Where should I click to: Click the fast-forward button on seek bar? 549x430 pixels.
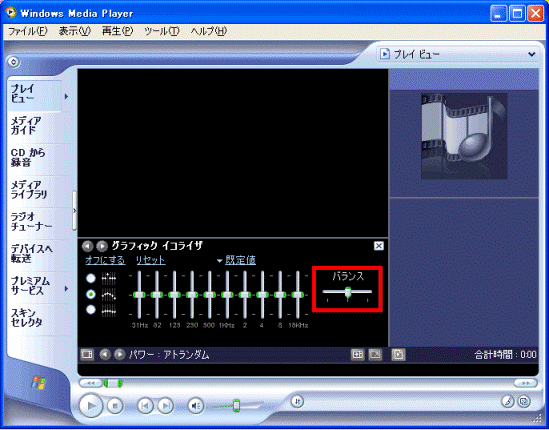pos(525,383)
